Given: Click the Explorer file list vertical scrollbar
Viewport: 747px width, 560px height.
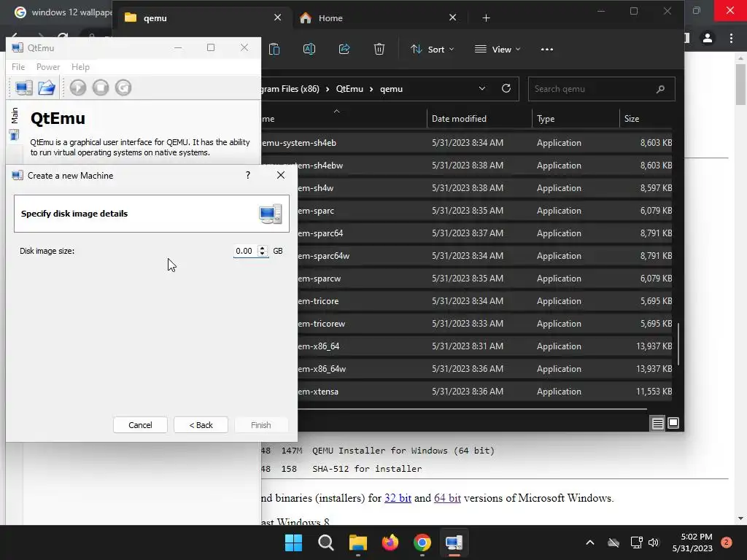Looking at the screenshot, I should (x=678, y=345).
